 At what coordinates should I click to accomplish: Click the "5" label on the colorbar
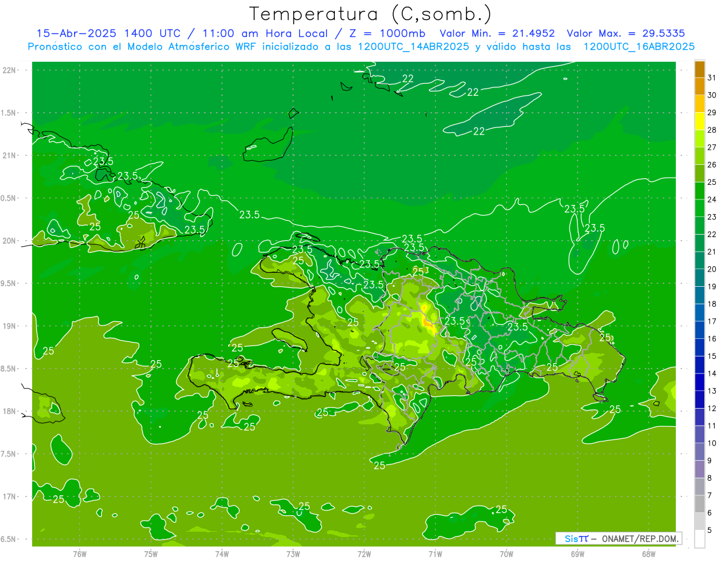710,530
